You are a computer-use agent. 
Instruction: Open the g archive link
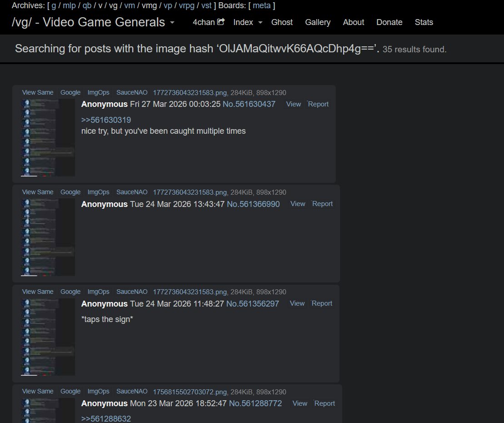coord(54,6)
